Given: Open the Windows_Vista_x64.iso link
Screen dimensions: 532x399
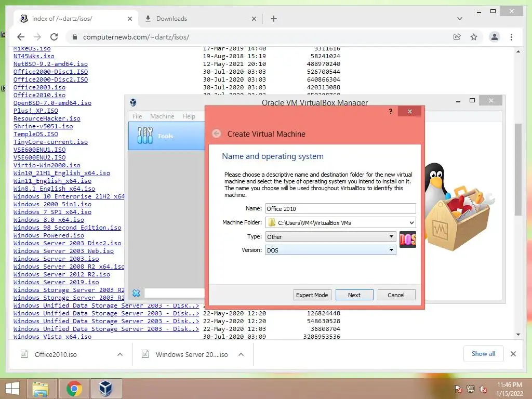Looking at the screenshot, I should pos(52,337).
